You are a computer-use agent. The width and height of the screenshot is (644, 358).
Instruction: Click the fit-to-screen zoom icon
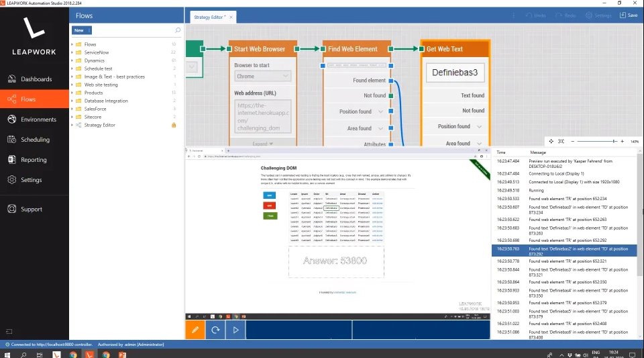point(561,142)
